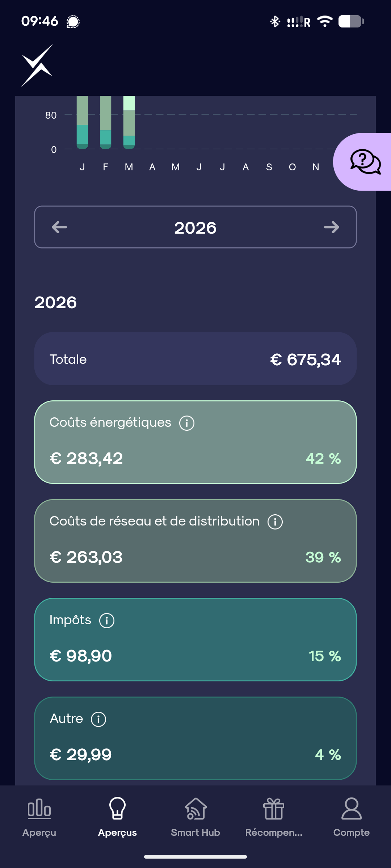
Task: Tap the app logo at top
Action: point(37,65)
